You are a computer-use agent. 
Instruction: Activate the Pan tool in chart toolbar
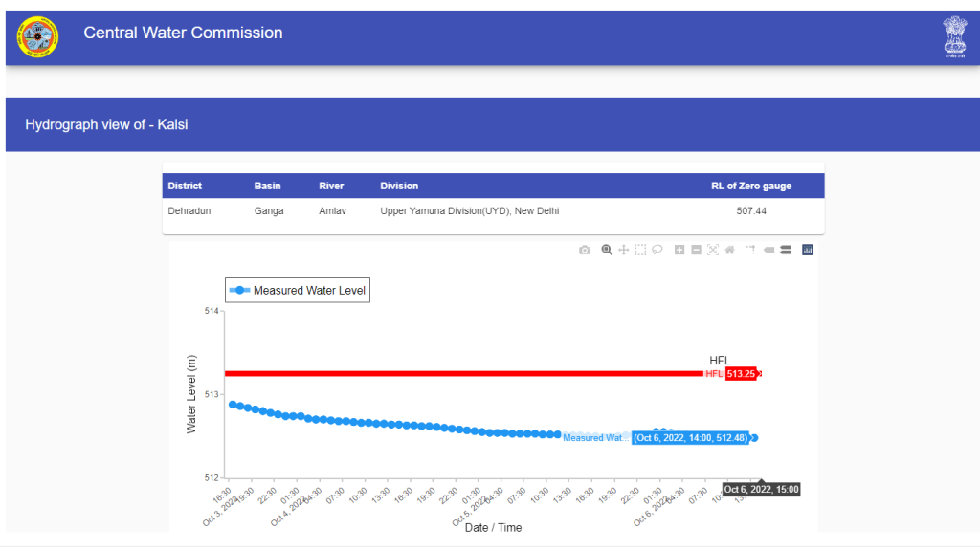coord(623,250)
